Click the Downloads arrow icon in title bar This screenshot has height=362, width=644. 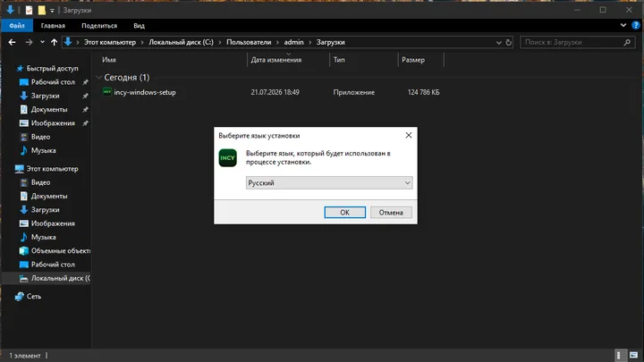click(x=10, y=10)
